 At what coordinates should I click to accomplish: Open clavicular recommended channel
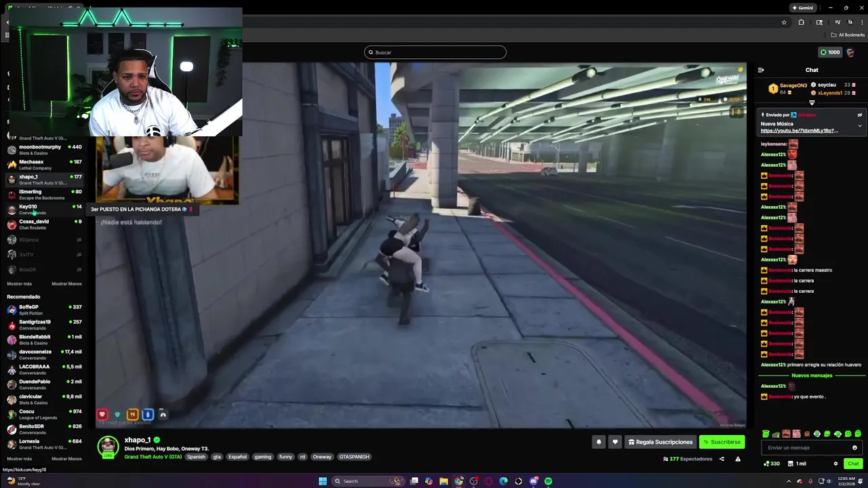45,399
